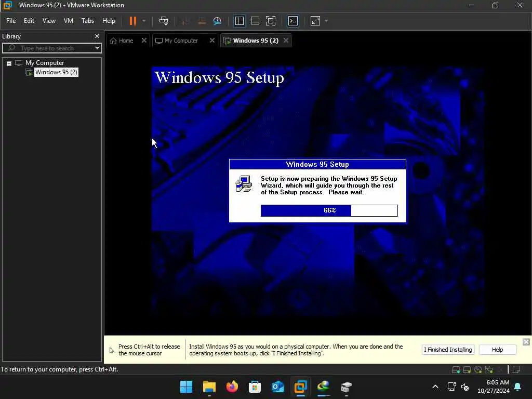Open File Explorer from the taskbar

tap(209, 387)
